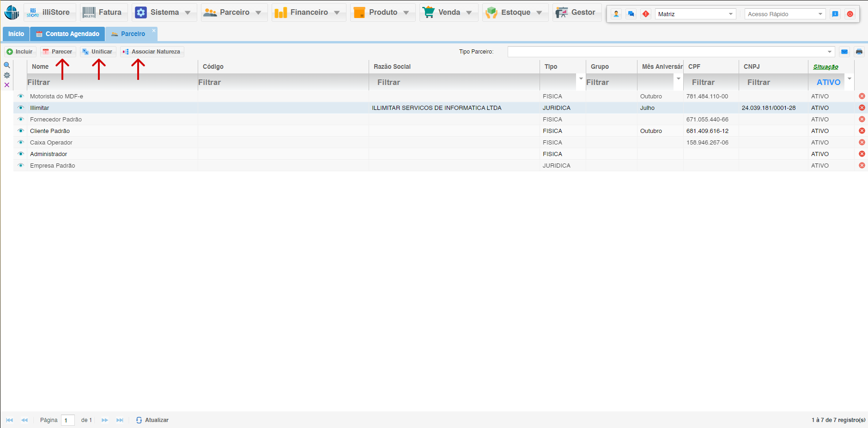Sort by the Situação column header
Screen dimensions: 868x428
click(826, 67)
